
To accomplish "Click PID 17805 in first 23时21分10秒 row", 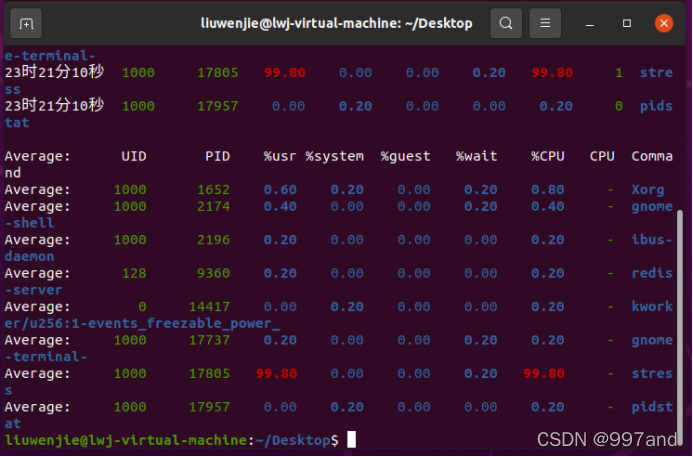I will [x=217, y=73].
